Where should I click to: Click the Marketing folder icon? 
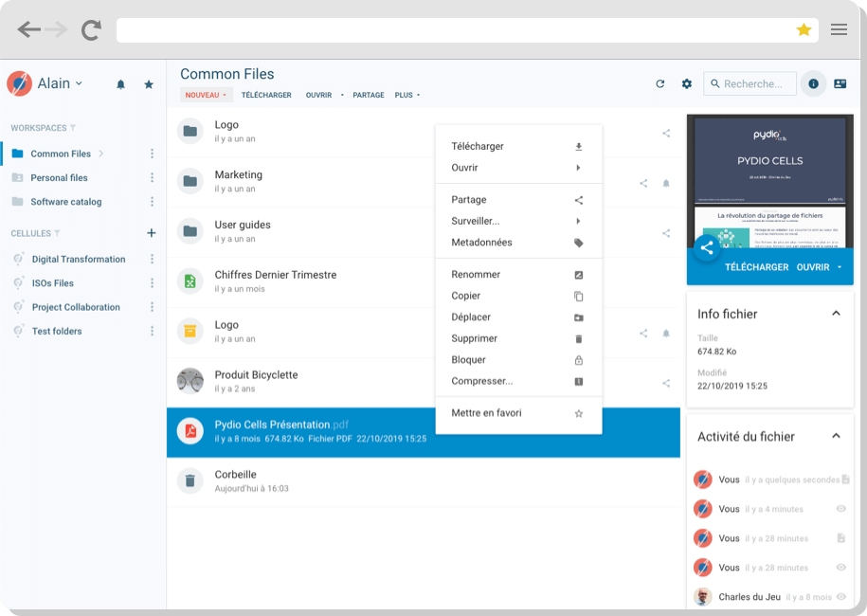(x=190, y=181)
